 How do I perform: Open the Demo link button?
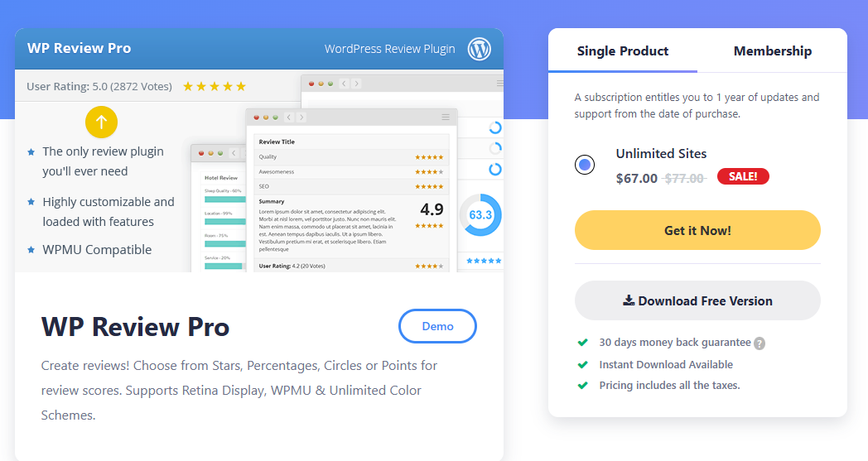click(437, 326)
